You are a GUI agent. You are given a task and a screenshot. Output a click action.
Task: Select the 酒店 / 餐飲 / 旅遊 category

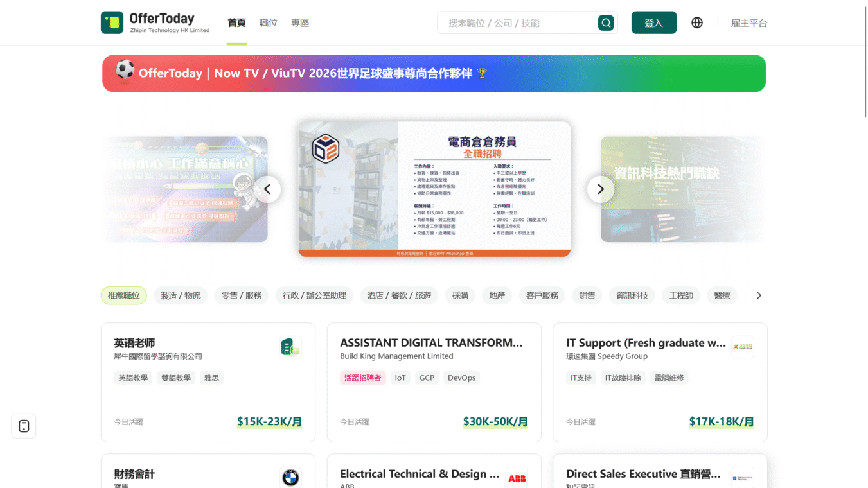pyautogui.click(x=400, y=295)
